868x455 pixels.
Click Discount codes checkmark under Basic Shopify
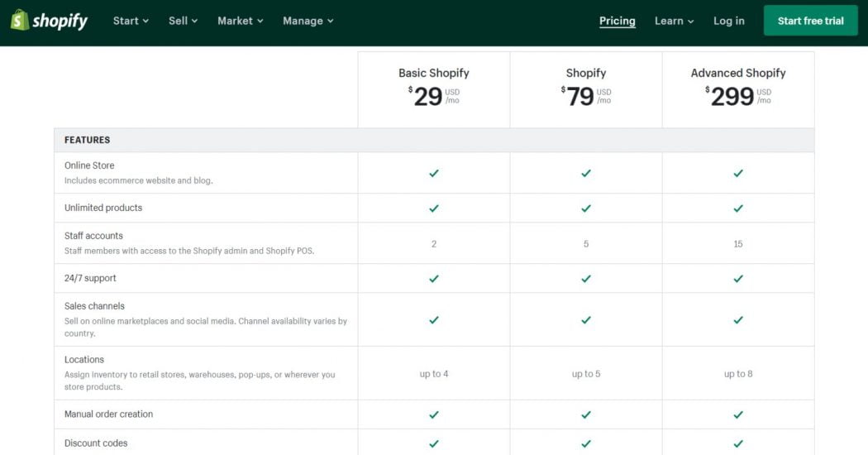434,444
